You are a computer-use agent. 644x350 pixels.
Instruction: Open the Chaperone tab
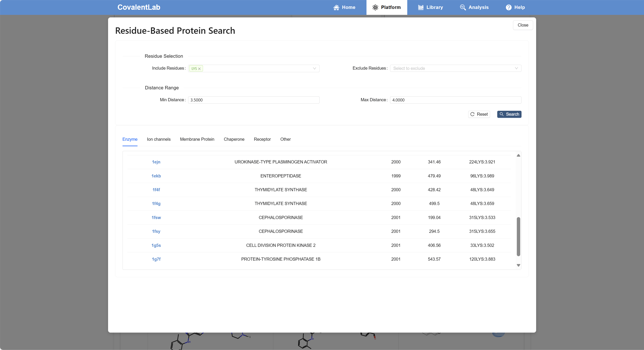tap(234, 139)
